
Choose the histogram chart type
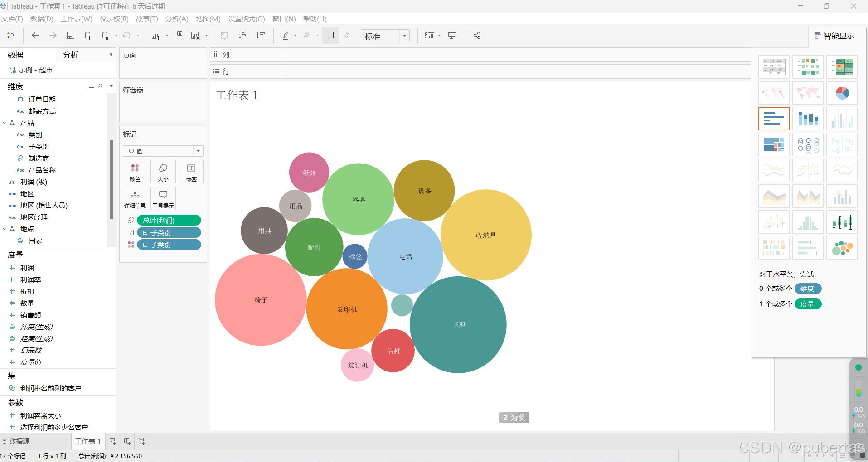[808, 222]
